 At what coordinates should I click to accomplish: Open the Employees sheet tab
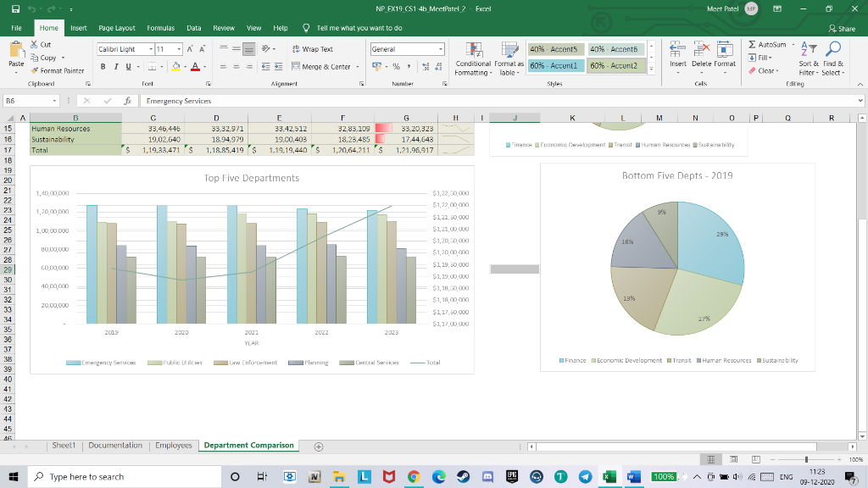point(173,446)
